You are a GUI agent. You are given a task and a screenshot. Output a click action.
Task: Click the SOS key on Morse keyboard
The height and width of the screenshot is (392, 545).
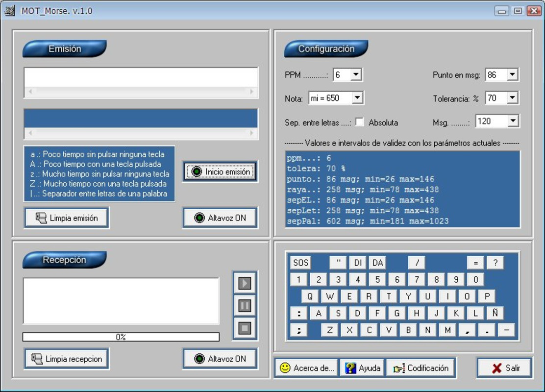tap(300, 263)
